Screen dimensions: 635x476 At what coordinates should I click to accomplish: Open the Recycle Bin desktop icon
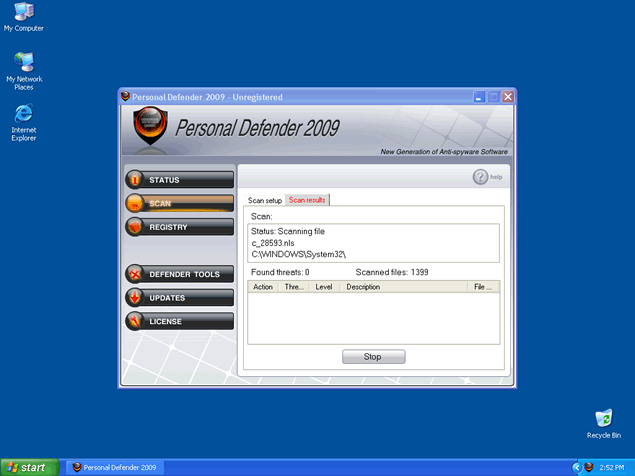click(603, 418)
